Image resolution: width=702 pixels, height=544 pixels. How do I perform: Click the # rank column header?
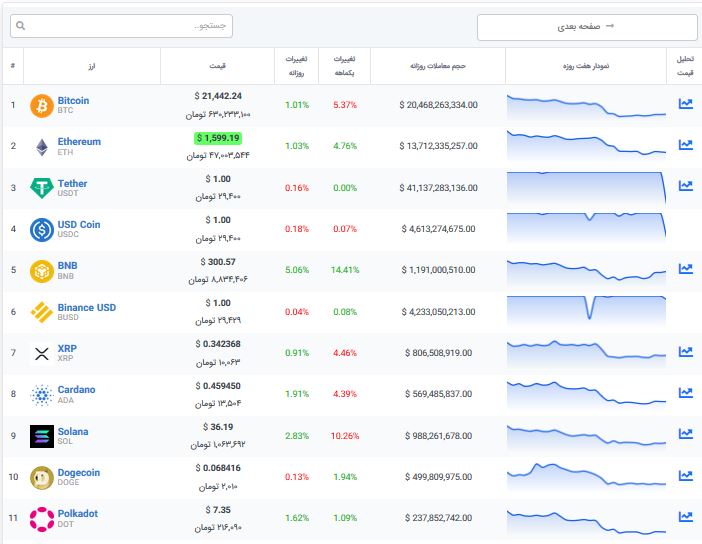pos(13,66)
